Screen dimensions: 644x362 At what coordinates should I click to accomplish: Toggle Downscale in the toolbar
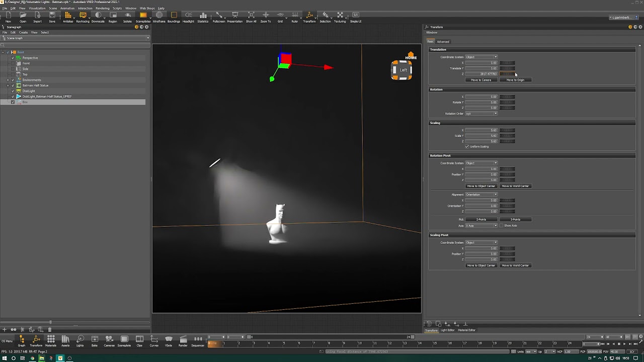[x=98, y=17]
